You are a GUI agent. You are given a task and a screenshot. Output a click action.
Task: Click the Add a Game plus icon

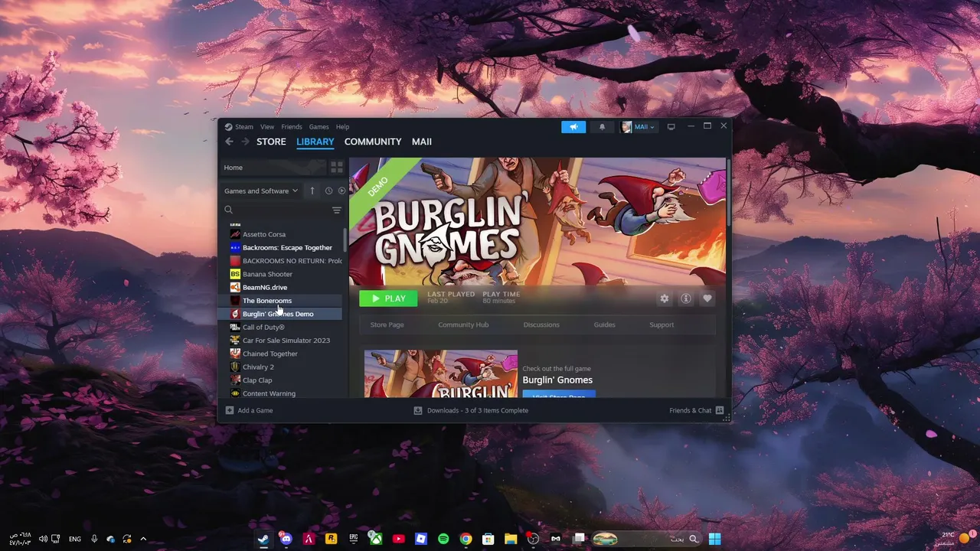pyautogui.click(x=230, y=410)
